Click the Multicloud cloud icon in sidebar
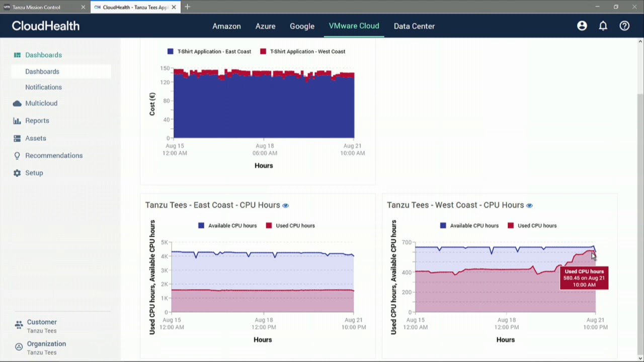Viewport: 644px width, 362px height. (17, 104)
